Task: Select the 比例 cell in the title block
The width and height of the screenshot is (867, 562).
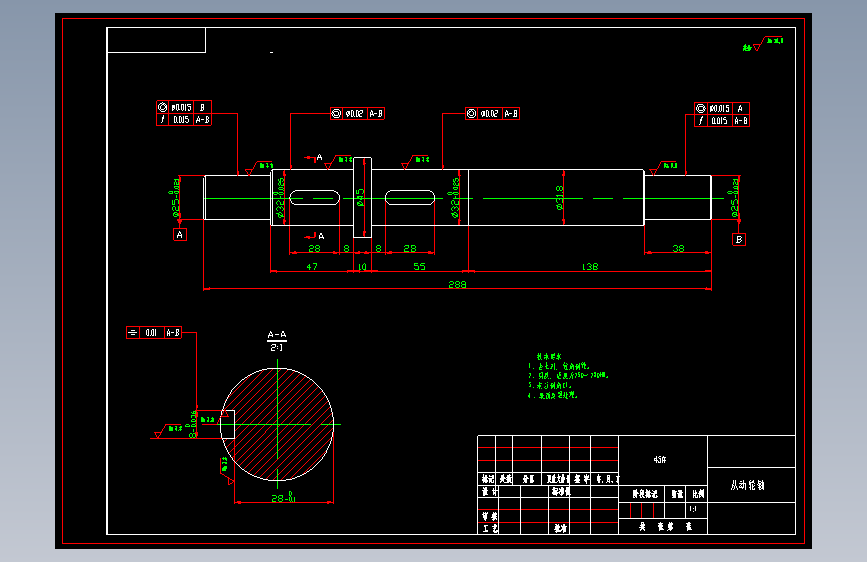Action: [698, 494]
